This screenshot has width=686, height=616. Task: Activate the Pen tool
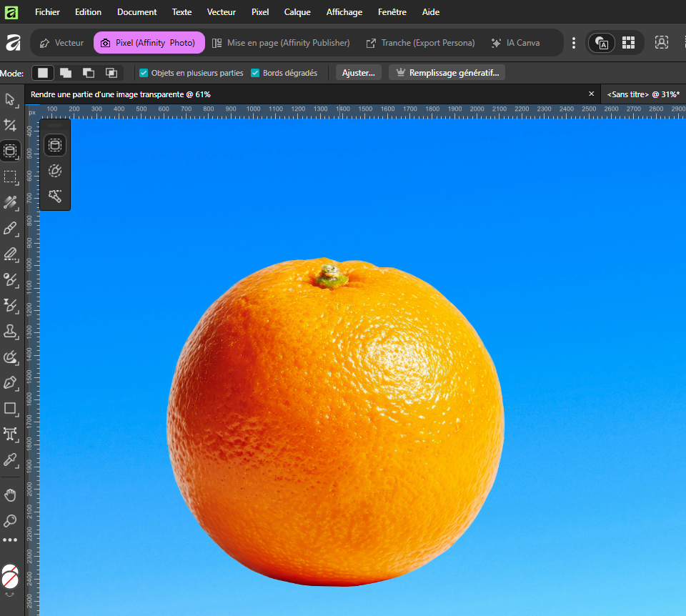coord(10,382)
